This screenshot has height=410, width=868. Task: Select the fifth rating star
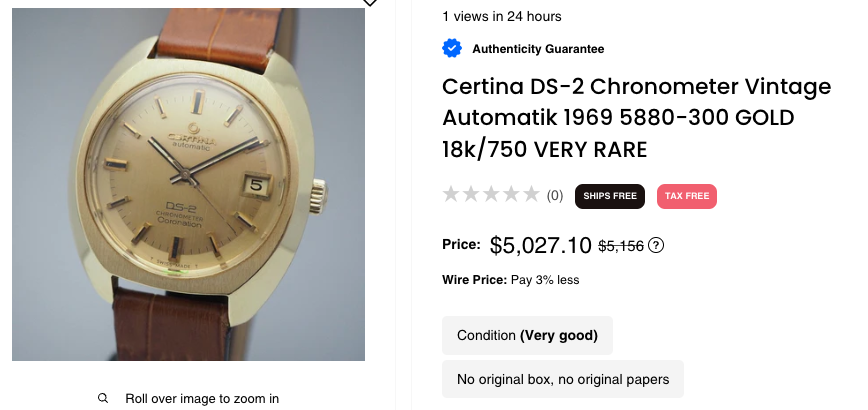pos(531,195)
